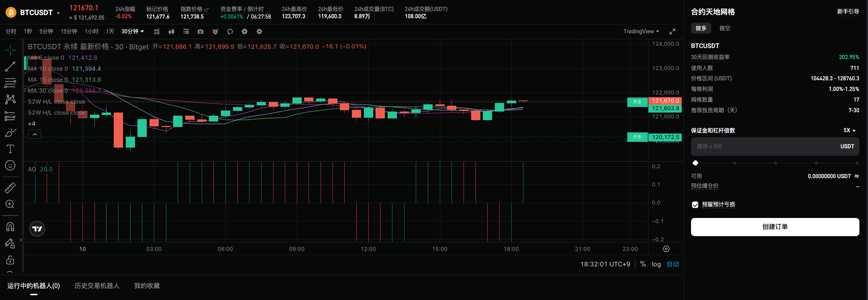This screenshot has width=868, height=300.
Task: Open the horizontal lines tool group
Action: tap(10, 83)
